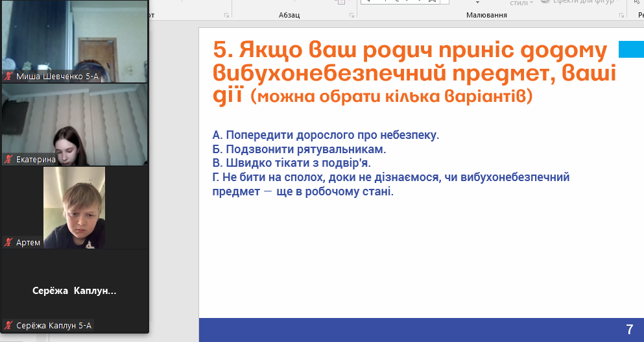This screenshot has height=342, width=644.
Task: Select Екатерина's video tile
Action: pos(75,125)
